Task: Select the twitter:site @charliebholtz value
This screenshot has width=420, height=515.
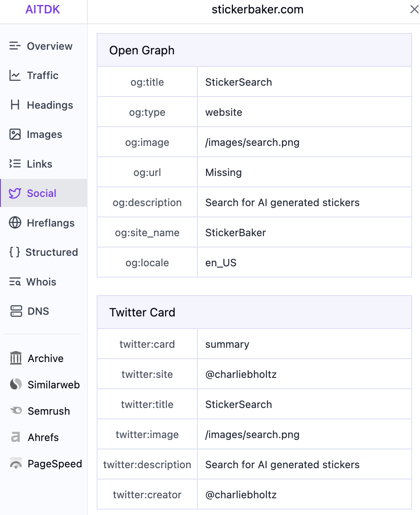Action: point(241,374)
